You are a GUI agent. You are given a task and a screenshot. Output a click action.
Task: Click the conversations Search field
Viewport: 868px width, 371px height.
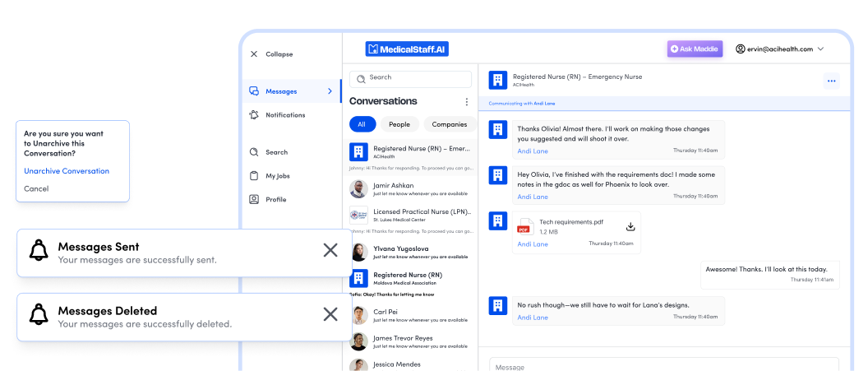[x=411, y=78]
